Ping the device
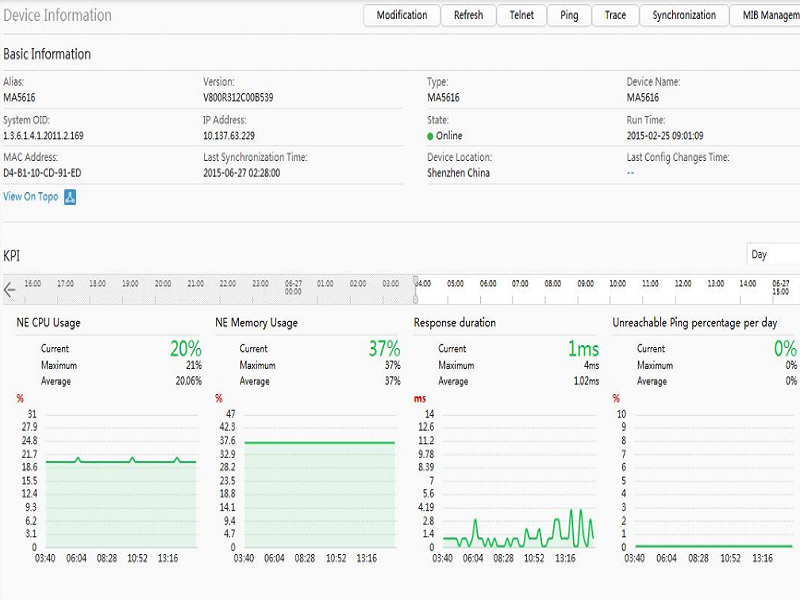 point(569,15)
